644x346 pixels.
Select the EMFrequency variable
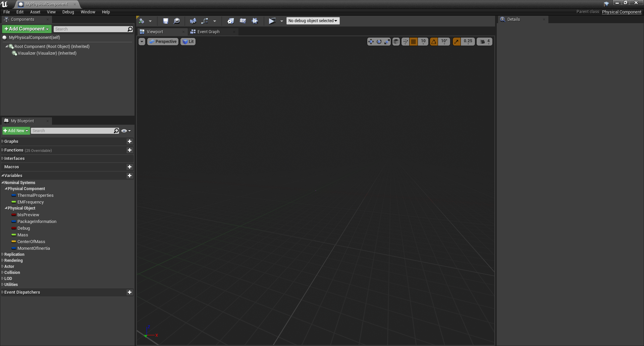coord(31,202)
